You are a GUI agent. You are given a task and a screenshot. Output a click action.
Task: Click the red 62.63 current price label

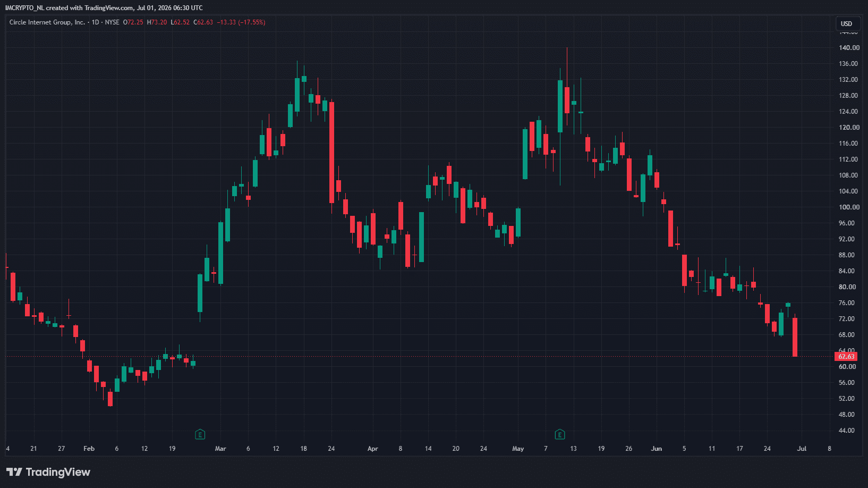point(846,357)
